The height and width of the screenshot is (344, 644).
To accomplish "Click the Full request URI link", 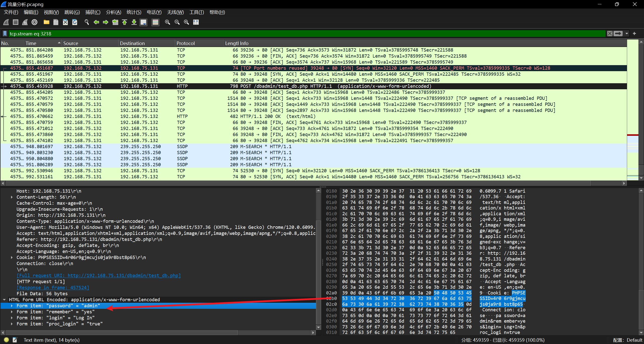I will pyautogui.click(x=99, y=276).
